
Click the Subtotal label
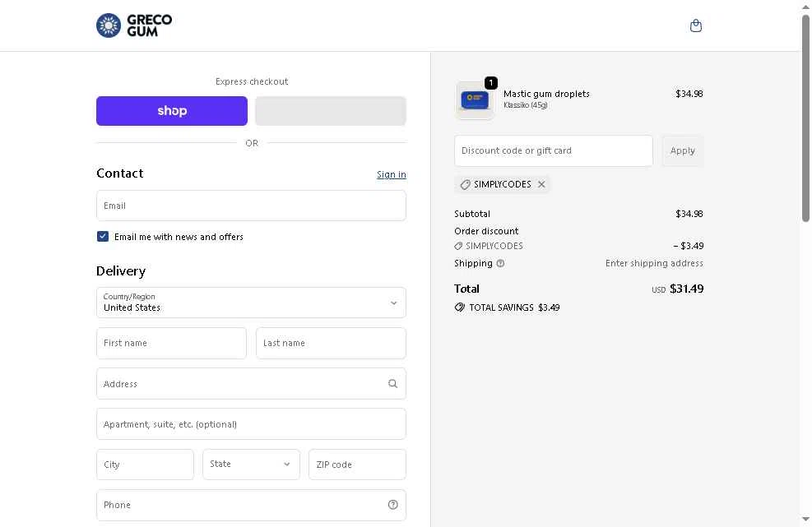(471, 214)
